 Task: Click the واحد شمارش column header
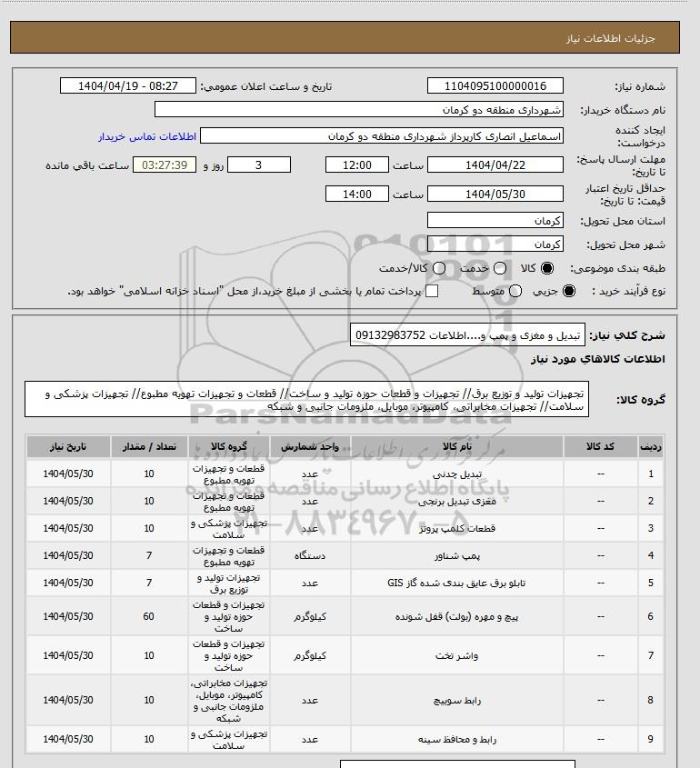click(x=310, y=446)
